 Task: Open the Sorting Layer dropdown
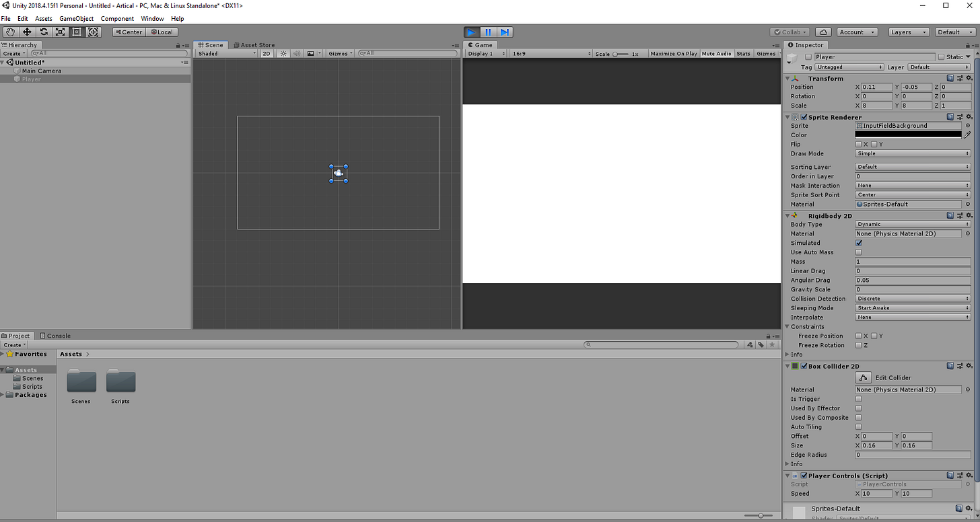tap(913, 166)
